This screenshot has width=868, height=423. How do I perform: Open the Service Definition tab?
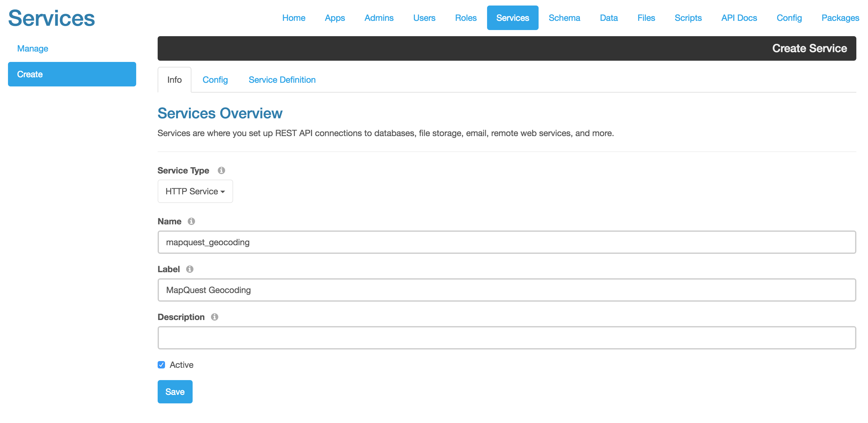pos(282,80)
